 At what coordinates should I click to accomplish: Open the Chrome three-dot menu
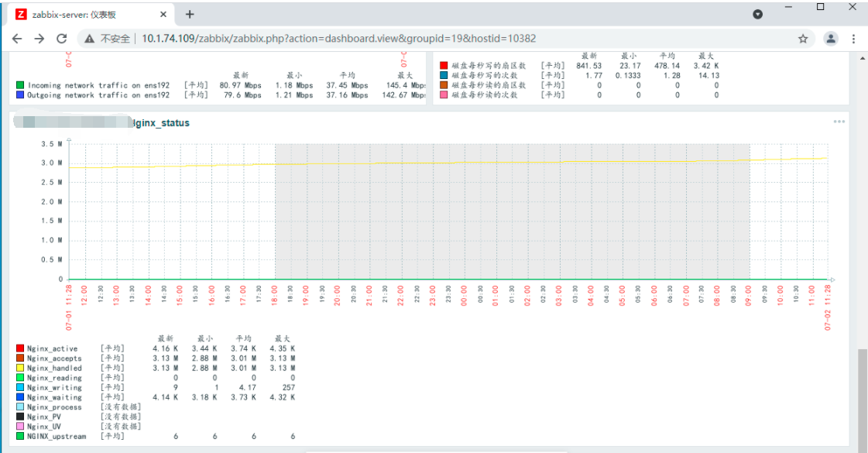click(x=853, y=38)
